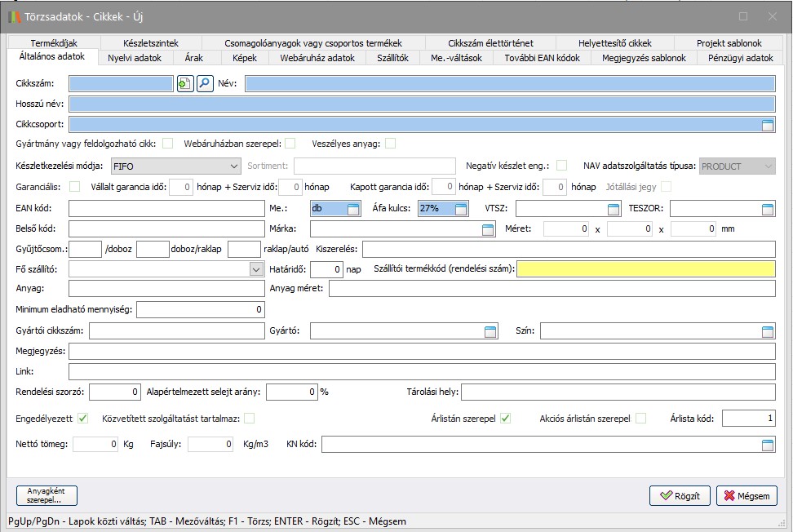Enable the Veszélyes anyag checkbox
Image resolution: width=793 pixels, height=532 pixels.
coord(391,144)
